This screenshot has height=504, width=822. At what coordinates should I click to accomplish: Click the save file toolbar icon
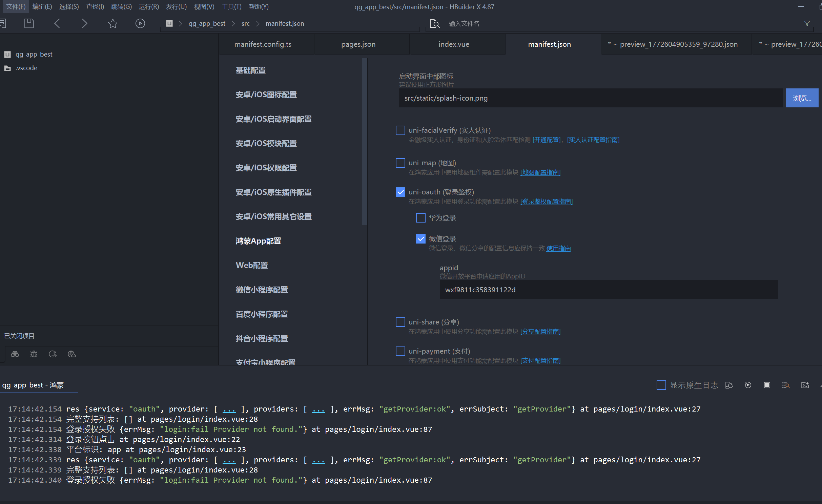29,23
